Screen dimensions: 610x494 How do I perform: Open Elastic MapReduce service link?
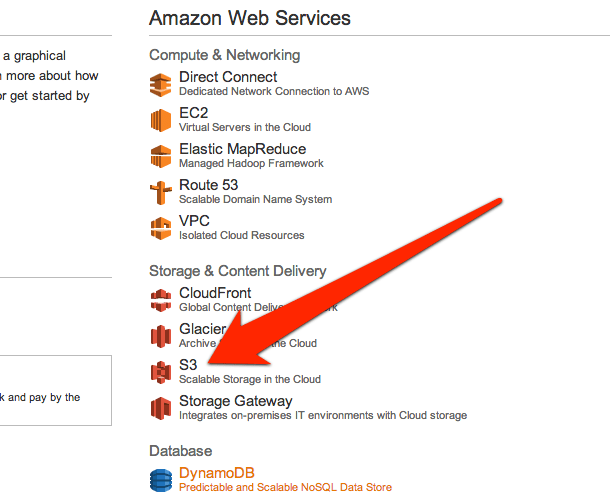point(242,149)
